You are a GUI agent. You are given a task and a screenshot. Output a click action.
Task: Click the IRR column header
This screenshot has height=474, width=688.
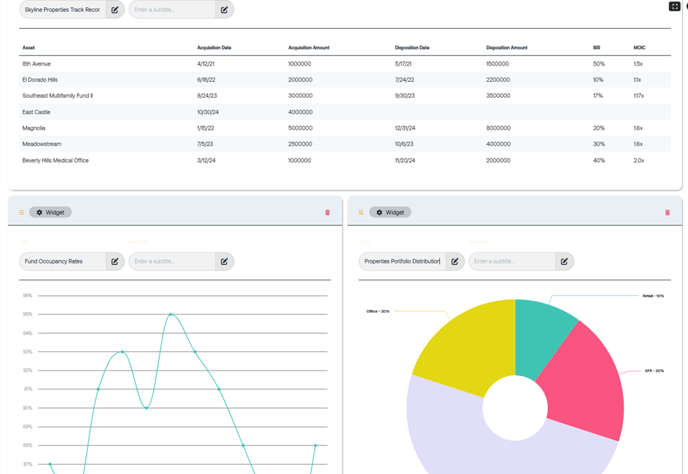[x=596, y=47]
